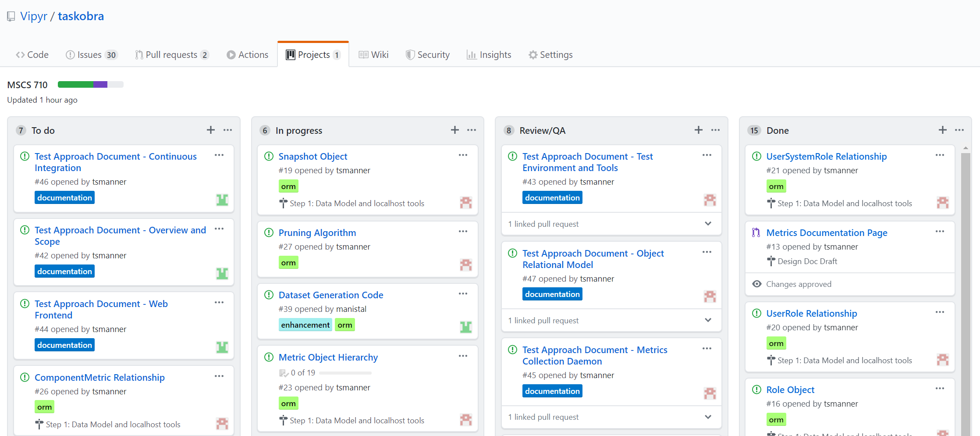This screenshot has height=436, width=980.
Task: Click assignee avatar on Continuous Integration card
Action: [222, 200]
